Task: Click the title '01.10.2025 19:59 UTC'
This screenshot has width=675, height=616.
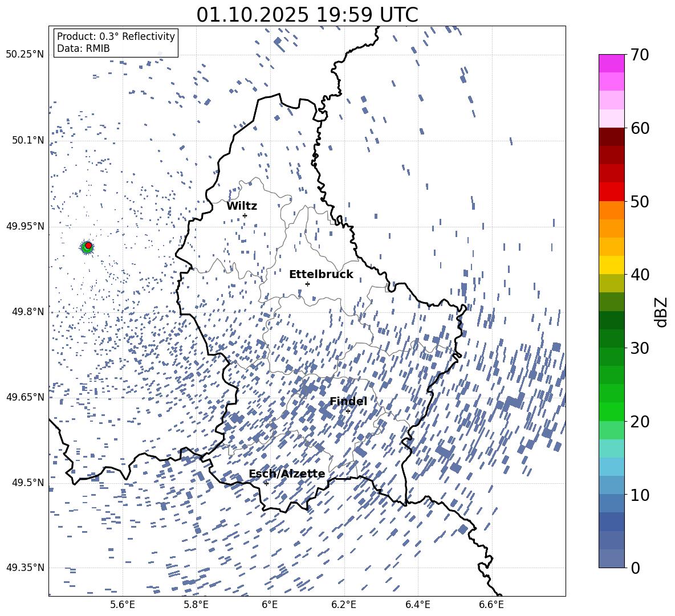Action: [x=307, y=15]
